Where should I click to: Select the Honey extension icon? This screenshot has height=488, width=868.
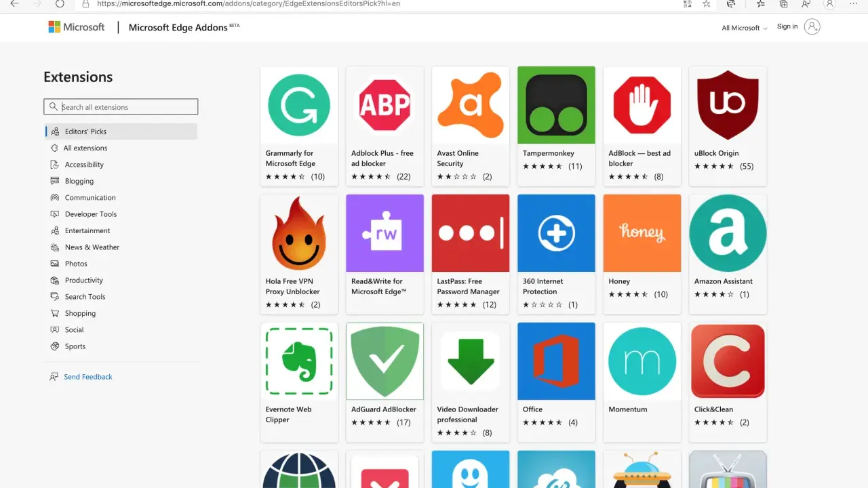click(642, 233)
